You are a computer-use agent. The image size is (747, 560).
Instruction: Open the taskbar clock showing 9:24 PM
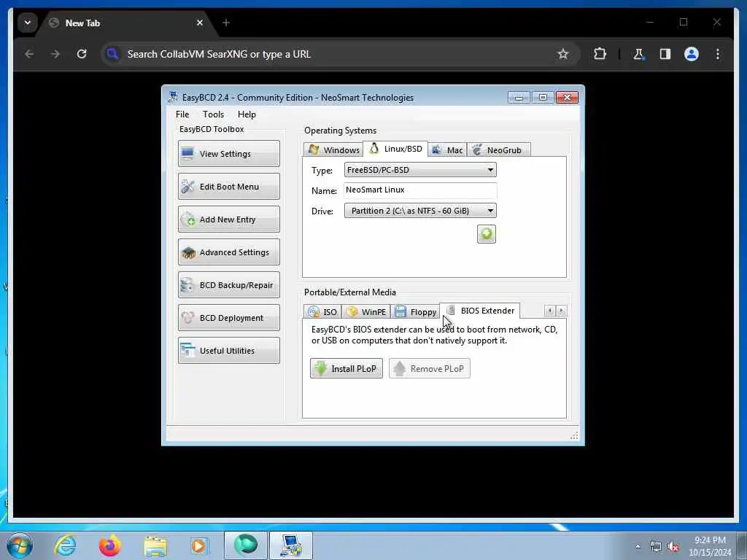click(710, 546)
